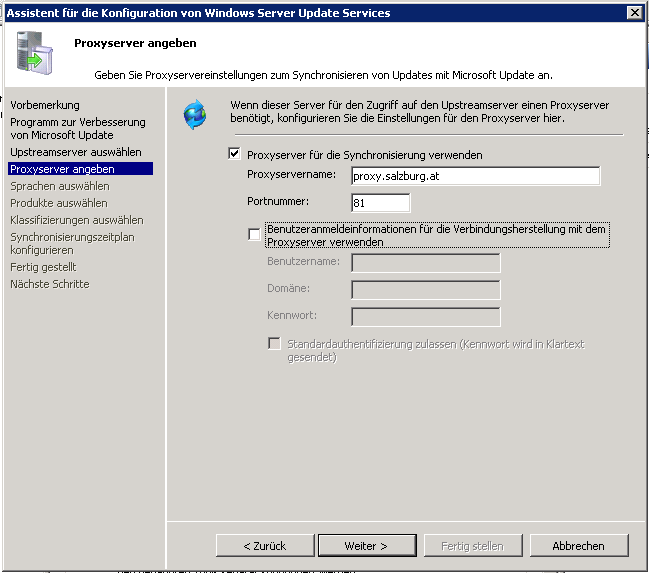649x573 pixels.
Task: Close the wizard window
Action: coord(633,12)
